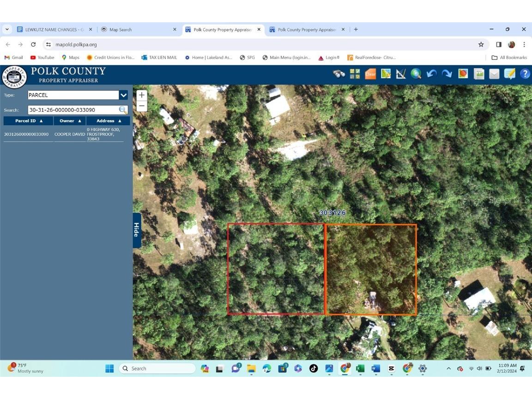This screenshot has width=532, height=399.
Task: Click the zoom in plus control
Action: [x=141, y=95]
